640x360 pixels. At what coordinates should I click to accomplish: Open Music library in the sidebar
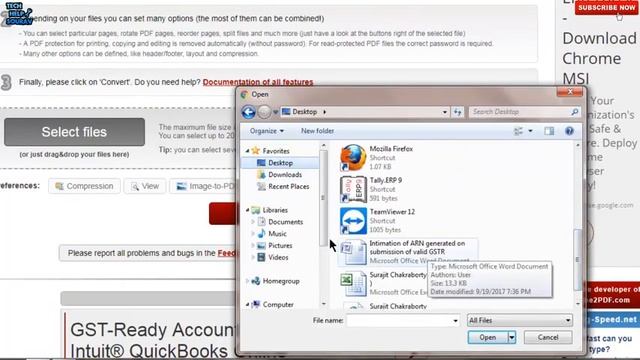pyautogui.click(x=277, y=234)
